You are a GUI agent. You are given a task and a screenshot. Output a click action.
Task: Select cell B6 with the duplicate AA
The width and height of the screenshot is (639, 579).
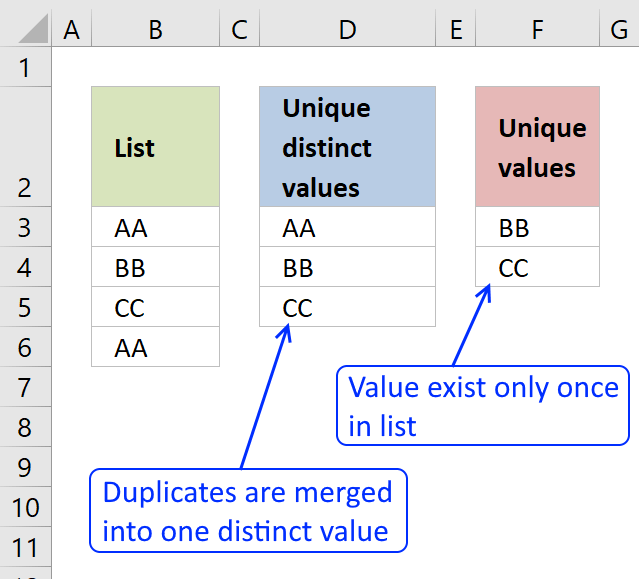point(155,347)
